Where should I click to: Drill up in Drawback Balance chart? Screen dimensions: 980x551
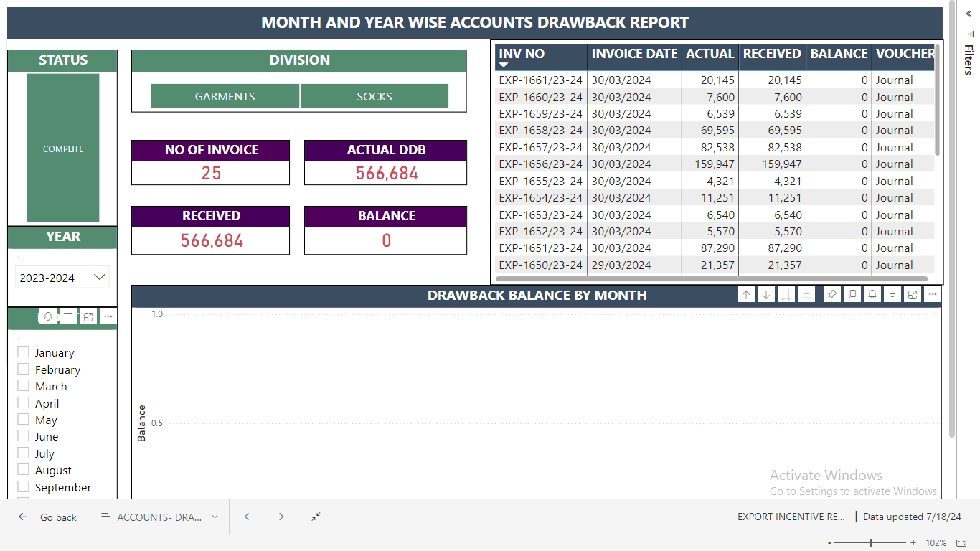tap(746, 295)
